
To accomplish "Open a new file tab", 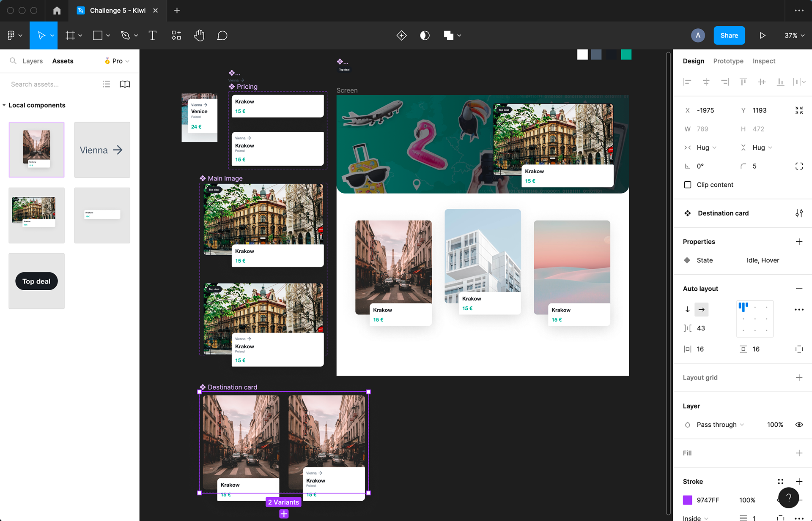I will (177, 11).
